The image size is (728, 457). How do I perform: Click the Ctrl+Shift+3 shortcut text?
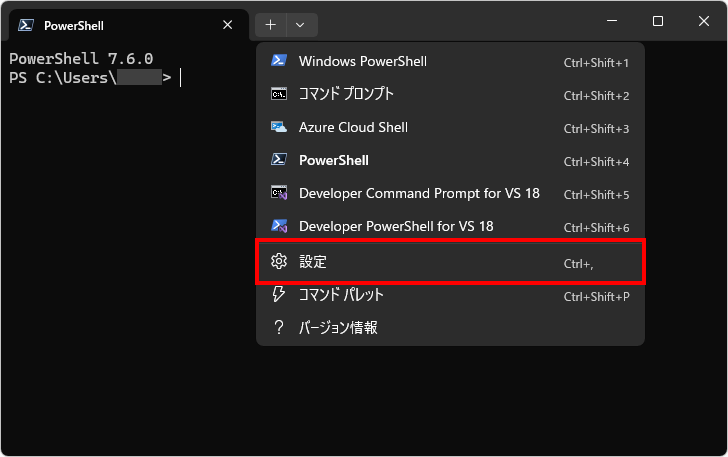pos(597,129)
